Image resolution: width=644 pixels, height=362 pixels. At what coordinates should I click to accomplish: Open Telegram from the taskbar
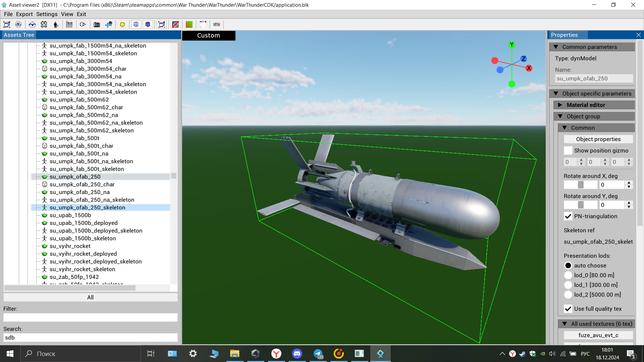318,354
